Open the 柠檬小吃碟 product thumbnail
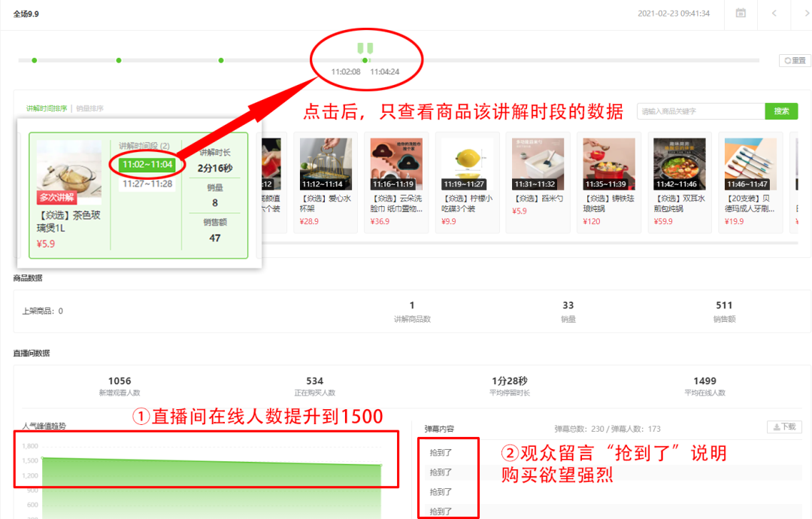The height and width of the screenshot is (519, 812). [x=467, y=164]
